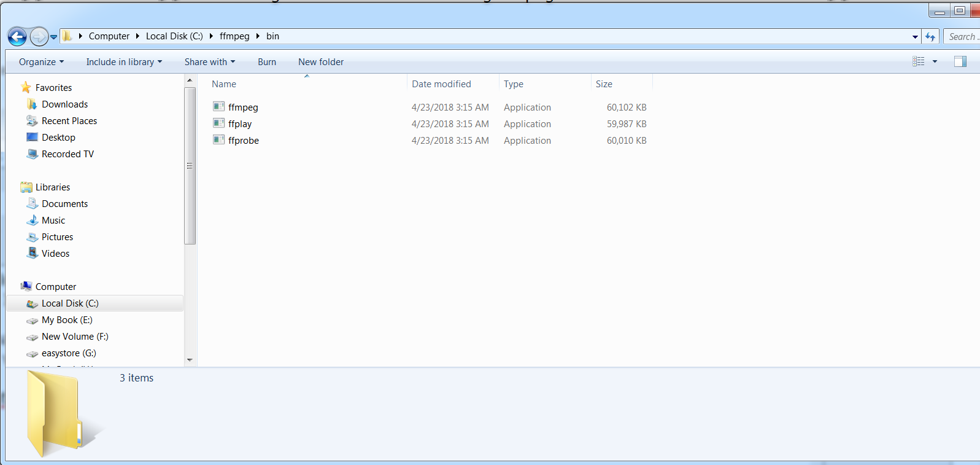
Task: Sort files by Name column header
Action: coord(224,84)
